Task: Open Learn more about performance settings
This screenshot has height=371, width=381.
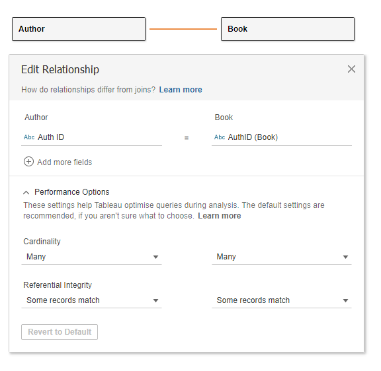Action: pos(219,216)
